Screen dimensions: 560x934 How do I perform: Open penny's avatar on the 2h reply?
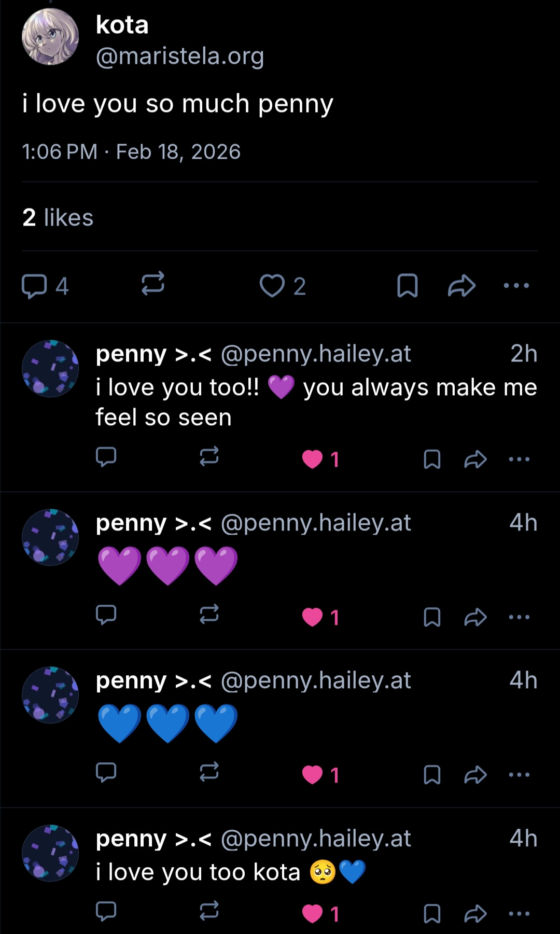coord(50,369)
